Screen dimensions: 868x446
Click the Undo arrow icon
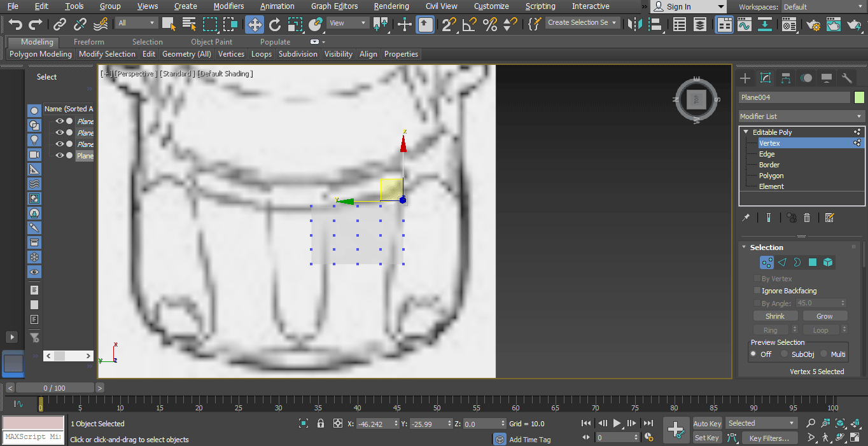coord(15,24)
